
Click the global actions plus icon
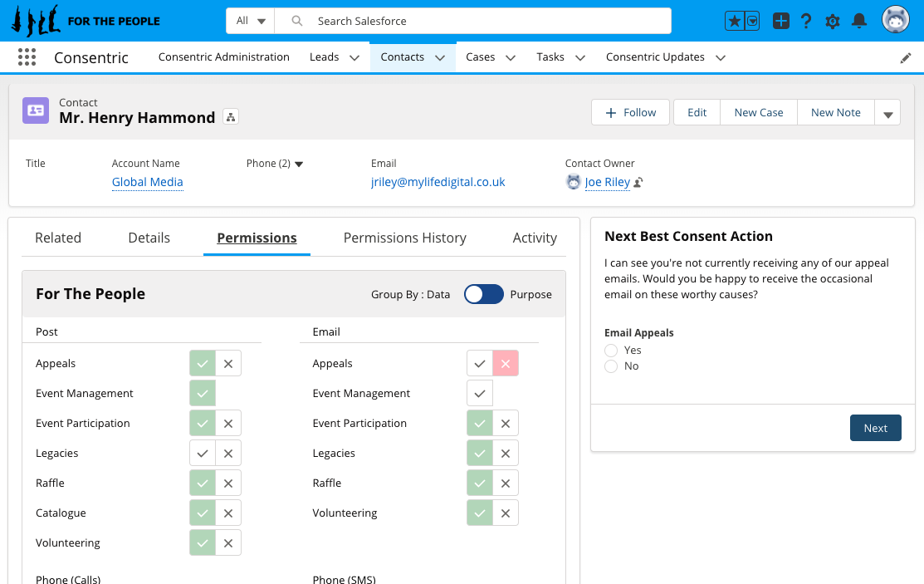click(x=780, y=22)
